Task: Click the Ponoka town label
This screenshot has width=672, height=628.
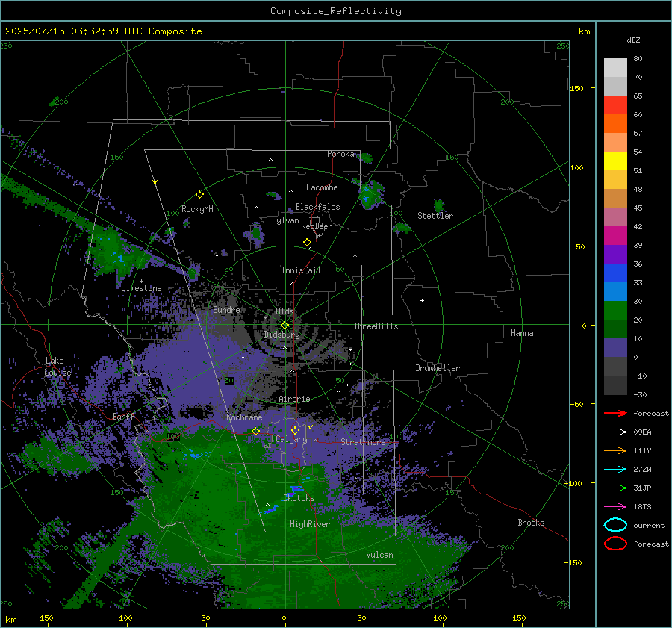Action: (x=340, y=154)
